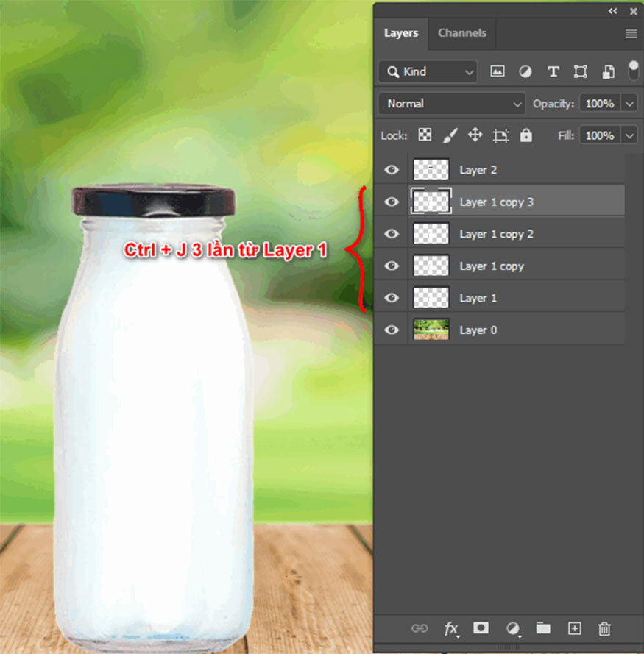Toggle eye icon of the row labeled exactly 'Layer 1'
Viewport: 644px width, 654px height.
coord(392,298)
